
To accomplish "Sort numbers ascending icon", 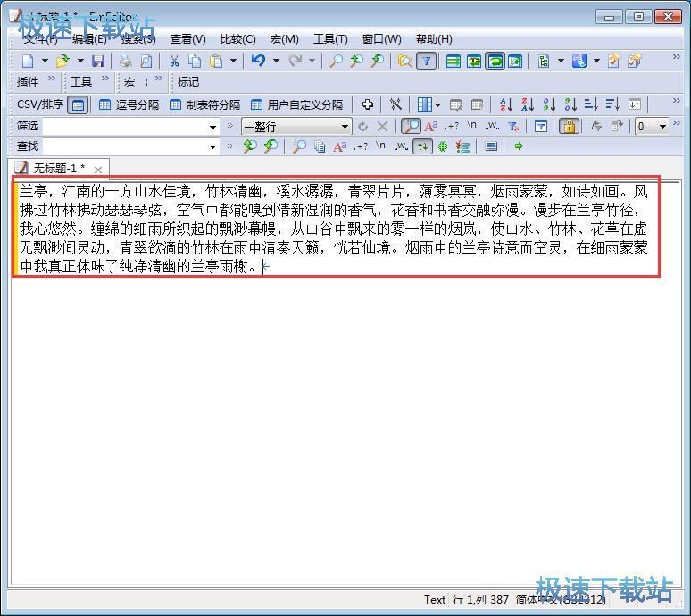I will point(549,104).
